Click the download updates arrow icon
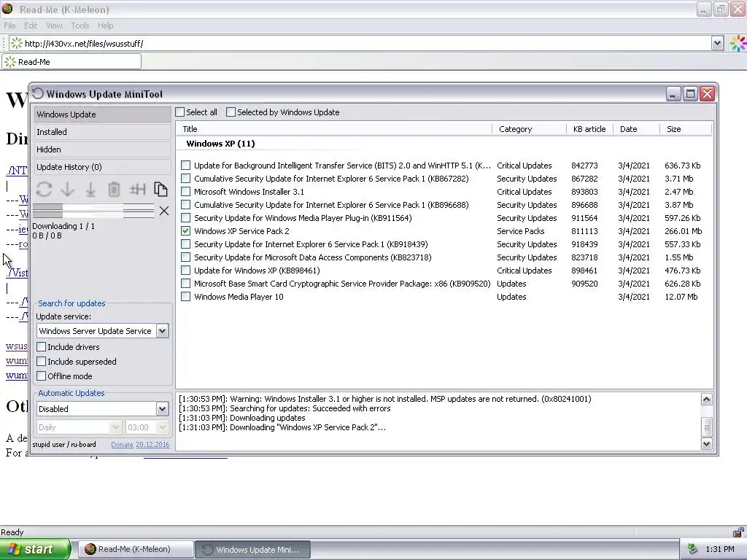 coord(67,190)
